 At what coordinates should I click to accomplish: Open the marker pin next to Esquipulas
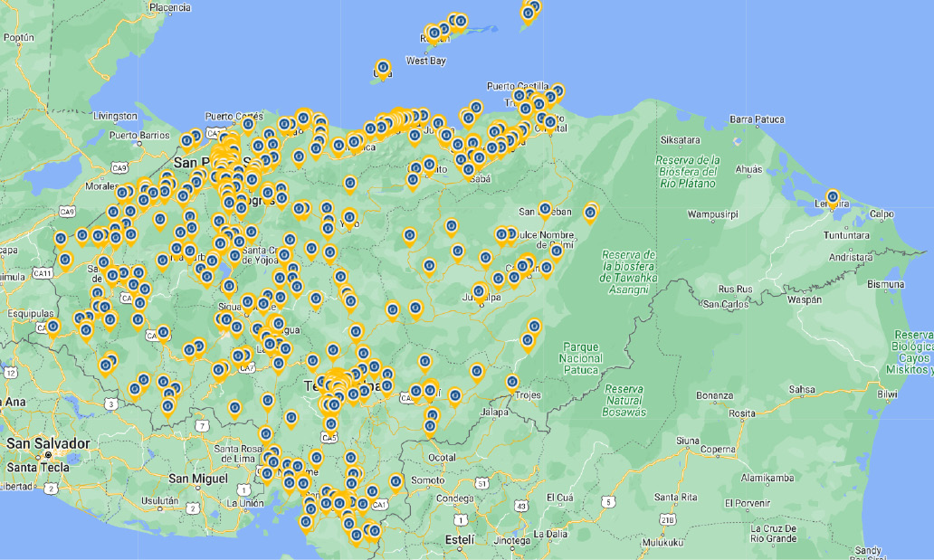point(53,327)
